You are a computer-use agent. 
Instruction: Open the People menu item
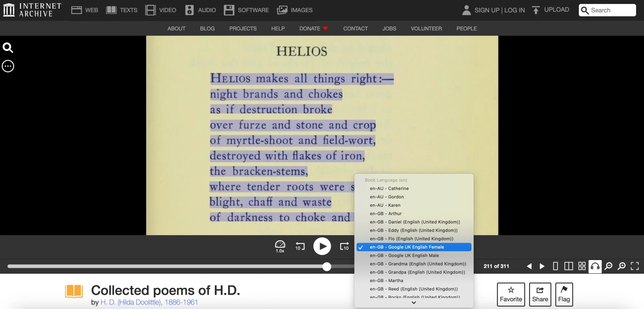pyautogui.click(x=467, y=29)
